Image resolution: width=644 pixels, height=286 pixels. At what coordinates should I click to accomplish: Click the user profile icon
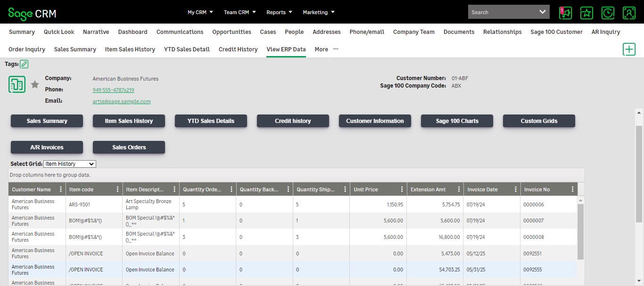[x=629, y=13]
